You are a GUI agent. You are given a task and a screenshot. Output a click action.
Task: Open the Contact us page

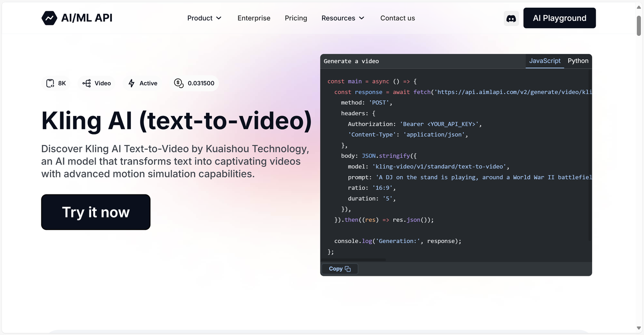(x=398, y=18)
